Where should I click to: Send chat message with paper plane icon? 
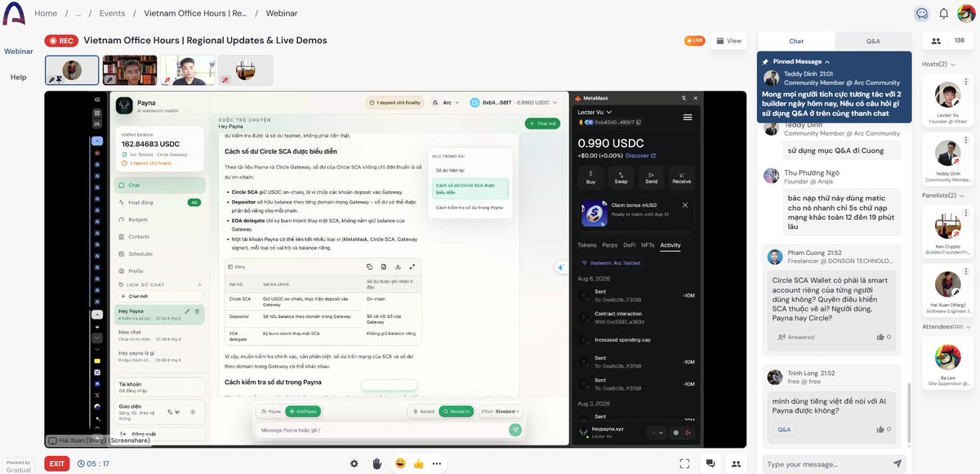click(897, 463)
